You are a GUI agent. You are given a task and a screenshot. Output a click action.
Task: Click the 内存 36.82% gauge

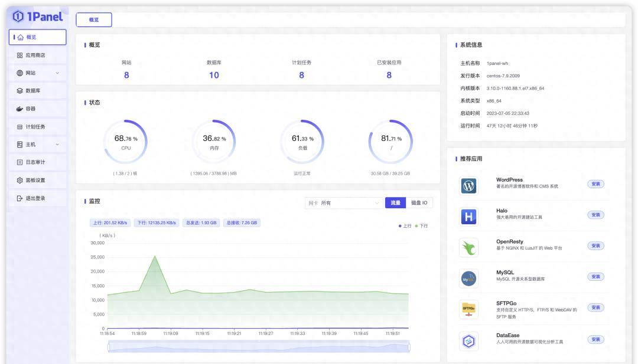pos(214,142)
